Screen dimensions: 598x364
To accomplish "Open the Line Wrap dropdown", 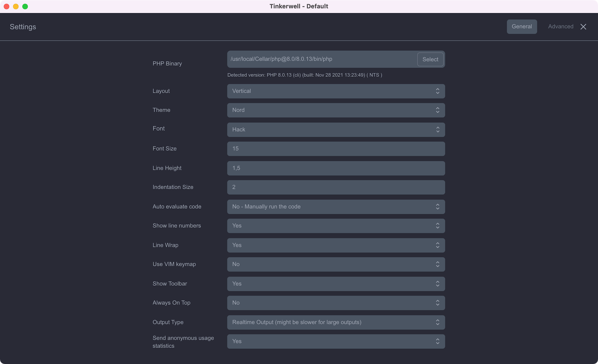I will coord(336,245).
